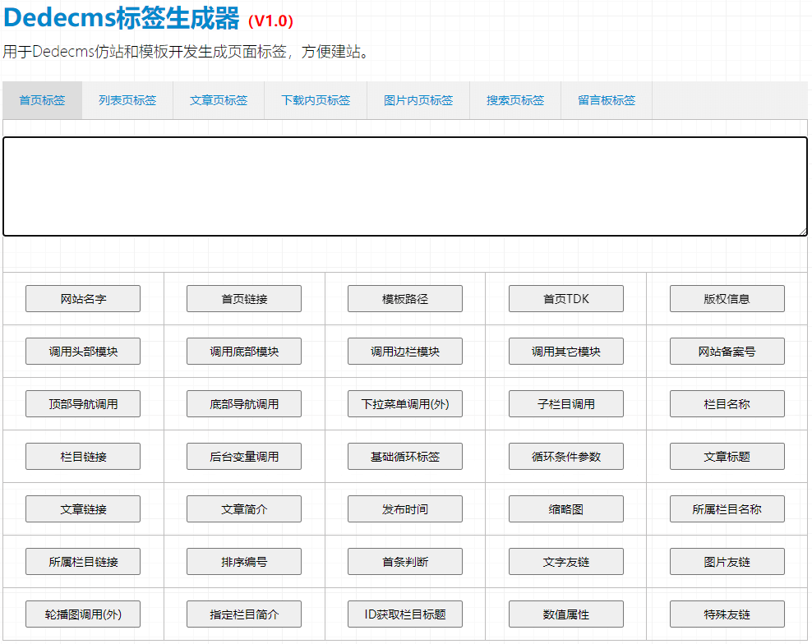Click the 版权信息 button
Screen dimensions: 812x644
coord(727,299)
